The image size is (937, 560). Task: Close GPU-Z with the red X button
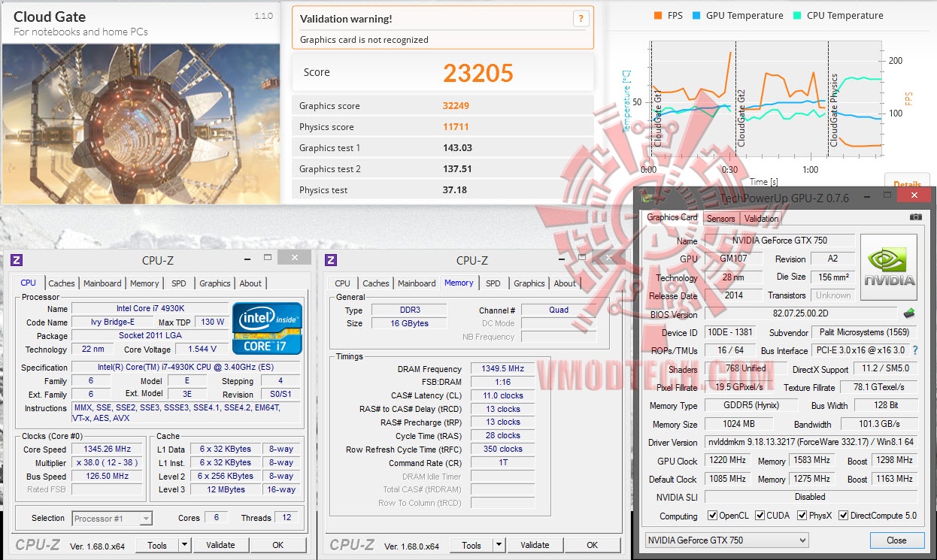pos(914,195)
